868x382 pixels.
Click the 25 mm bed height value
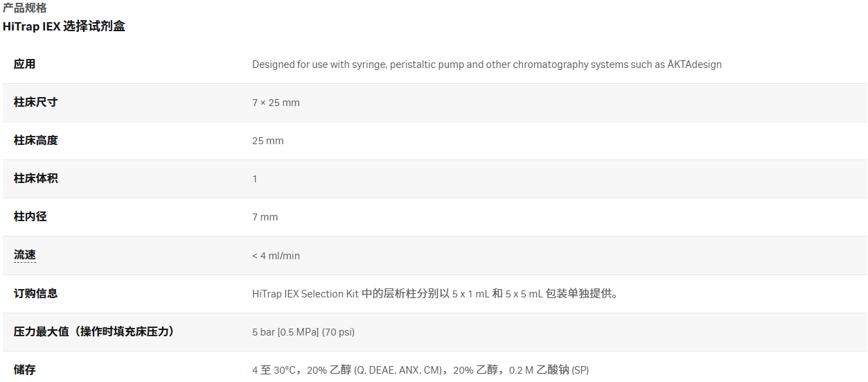268,141
